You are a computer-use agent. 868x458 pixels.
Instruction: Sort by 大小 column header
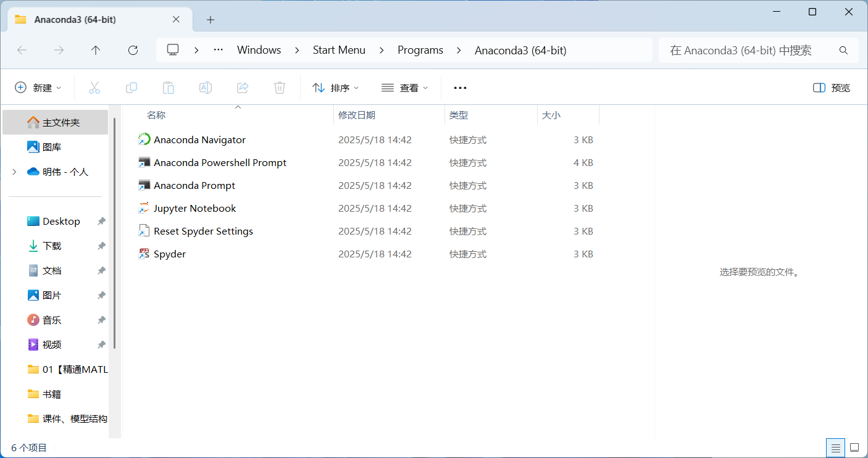[x=551, y=115]
